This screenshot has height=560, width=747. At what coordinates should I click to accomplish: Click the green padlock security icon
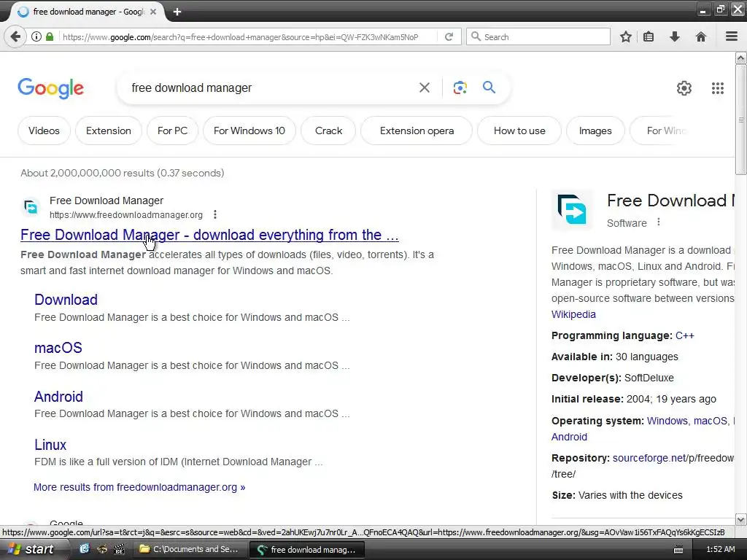tap(50, 36)
